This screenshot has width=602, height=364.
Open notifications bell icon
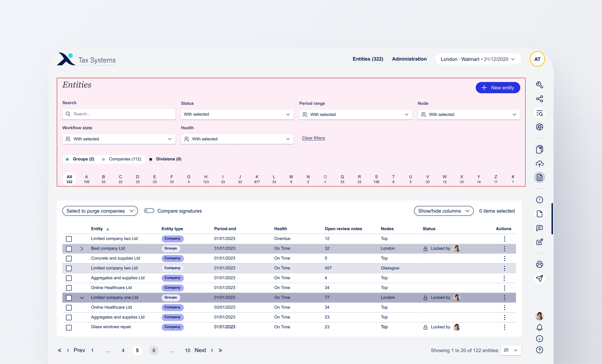click(x=539, y=327)
